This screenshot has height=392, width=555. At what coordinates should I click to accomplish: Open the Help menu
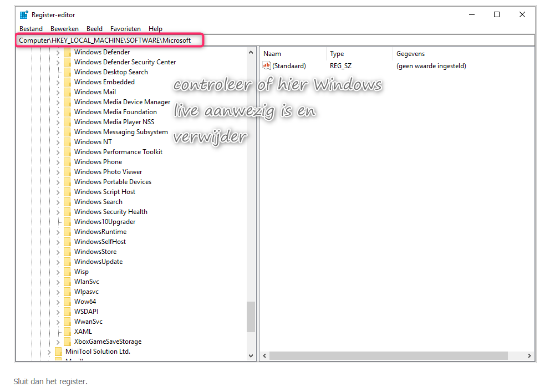tap(155, 29)
